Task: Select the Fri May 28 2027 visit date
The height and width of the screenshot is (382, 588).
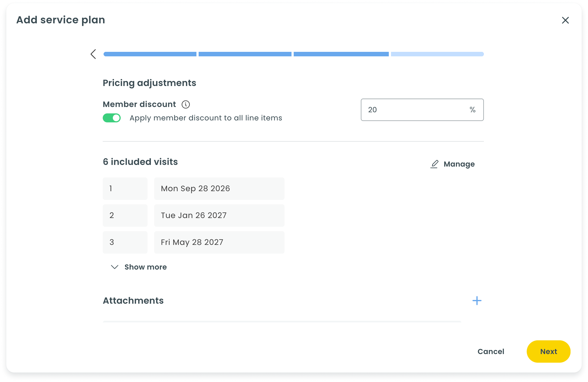Action: tap(219, 242)
